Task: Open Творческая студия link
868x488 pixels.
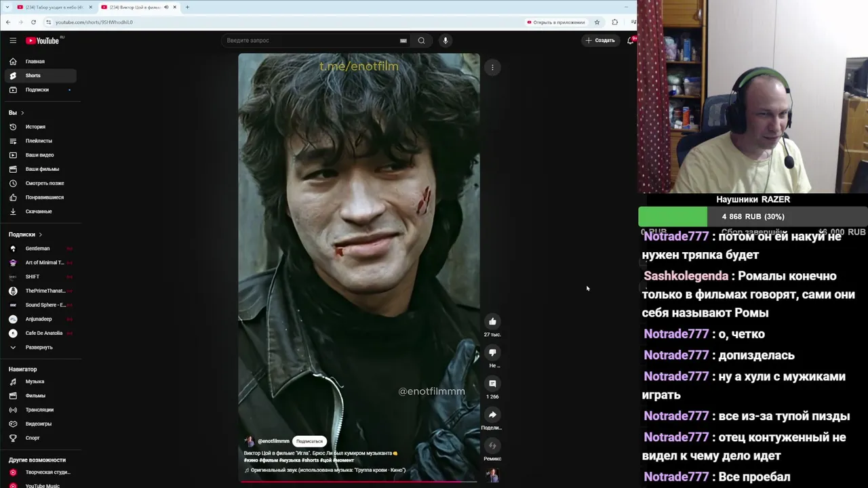Action: [41, 472]
